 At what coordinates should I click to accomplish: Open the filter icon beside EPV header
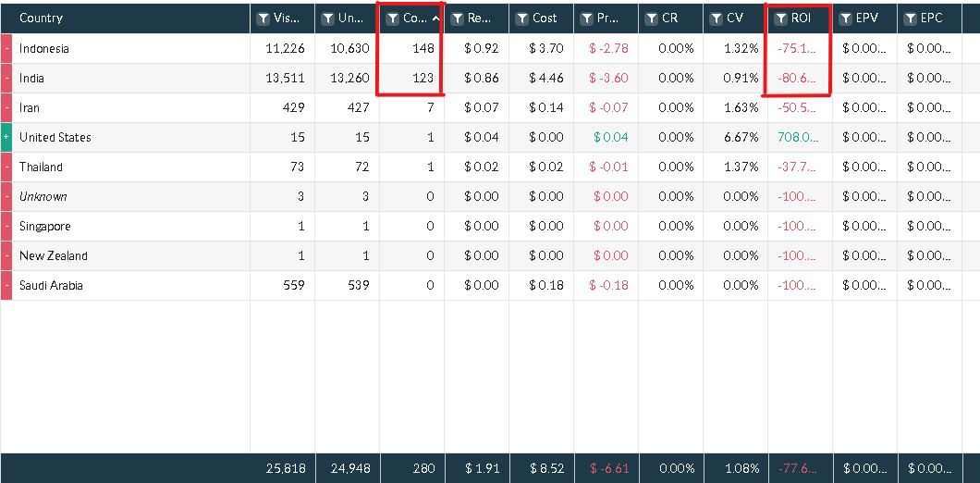[846, 19]
